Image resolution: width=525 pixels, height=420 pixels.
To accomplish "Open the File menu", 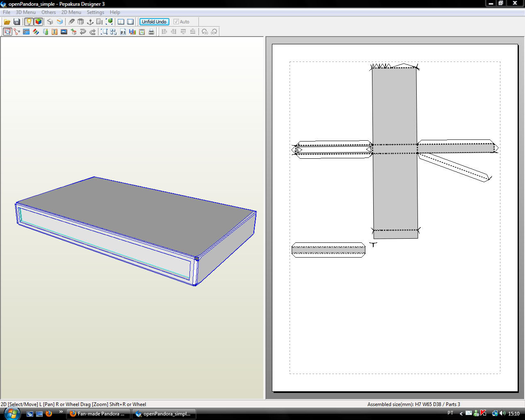I will click(x=7, y=12).
